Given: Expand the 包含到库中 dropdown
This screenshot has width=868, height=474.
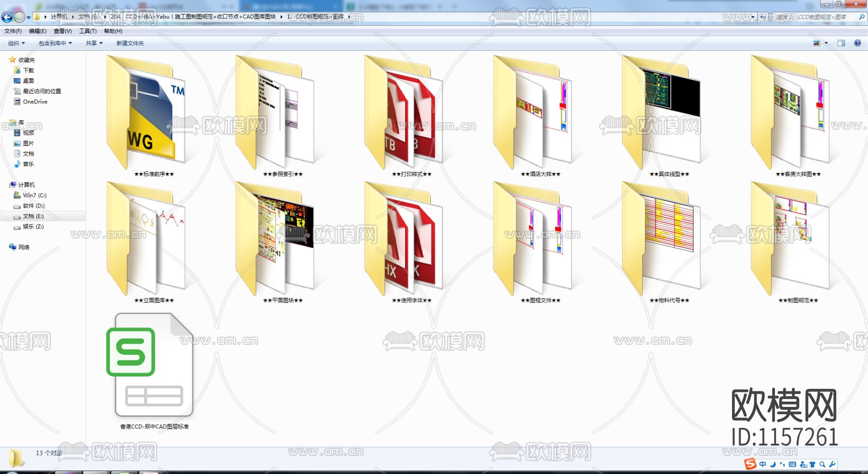Looking at the screenshot, I should (55, 43).
